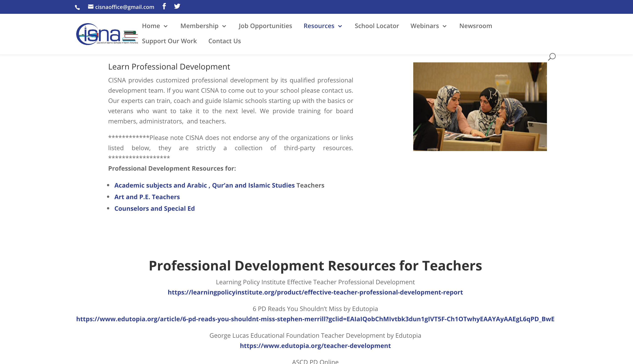This screenshot has width=633, height=364.
Task: Open the Facebook icon link
Action: (164, 6)
